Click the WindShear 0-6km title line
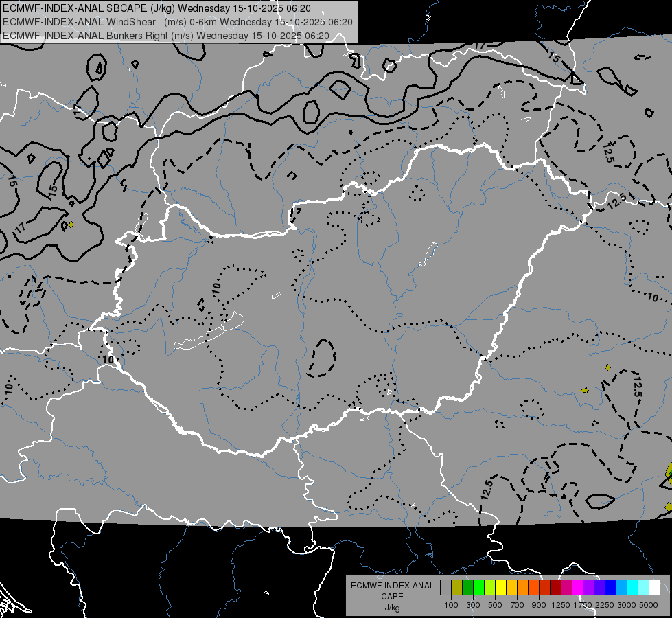Viewport: 672px width, 618px height. pos(178,22)
